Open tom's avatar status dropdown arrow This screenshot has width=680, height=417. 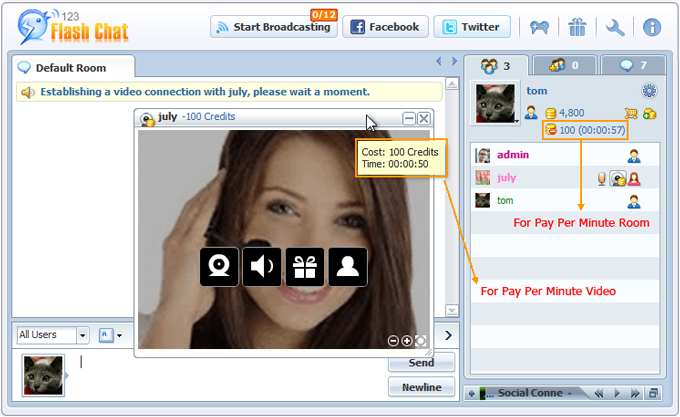(517, 119)
